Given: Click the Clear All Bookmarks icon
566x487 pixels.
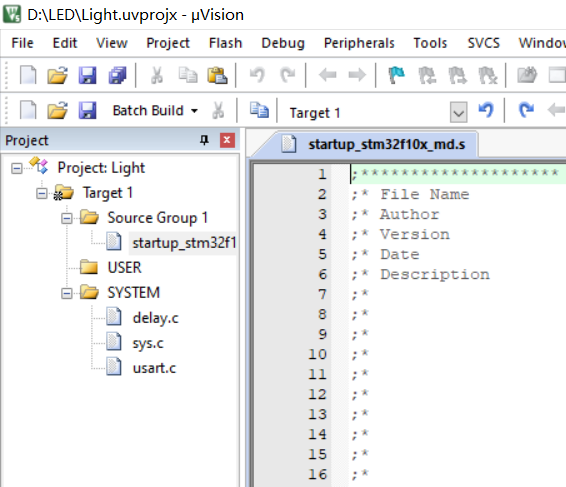Looking at the screenshot, I should click(x=488, y=75).
